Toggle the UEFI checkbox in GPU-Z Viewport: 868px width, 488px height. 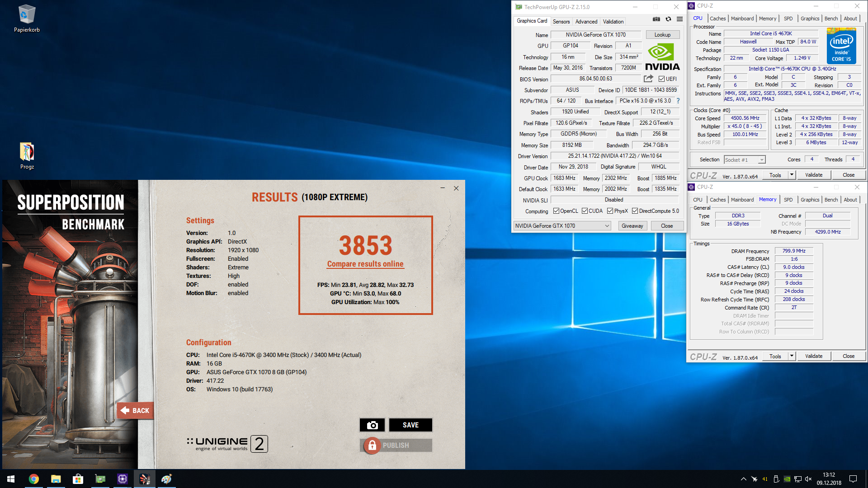[661, 79]
